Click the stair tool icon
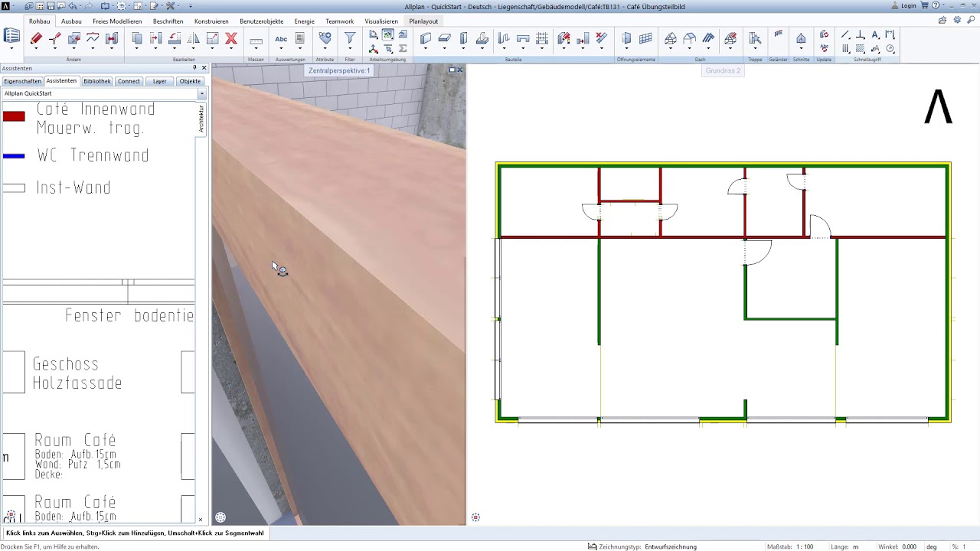This screenshot has width=980, height=551. pyautogui.click(x=755, y=38)
